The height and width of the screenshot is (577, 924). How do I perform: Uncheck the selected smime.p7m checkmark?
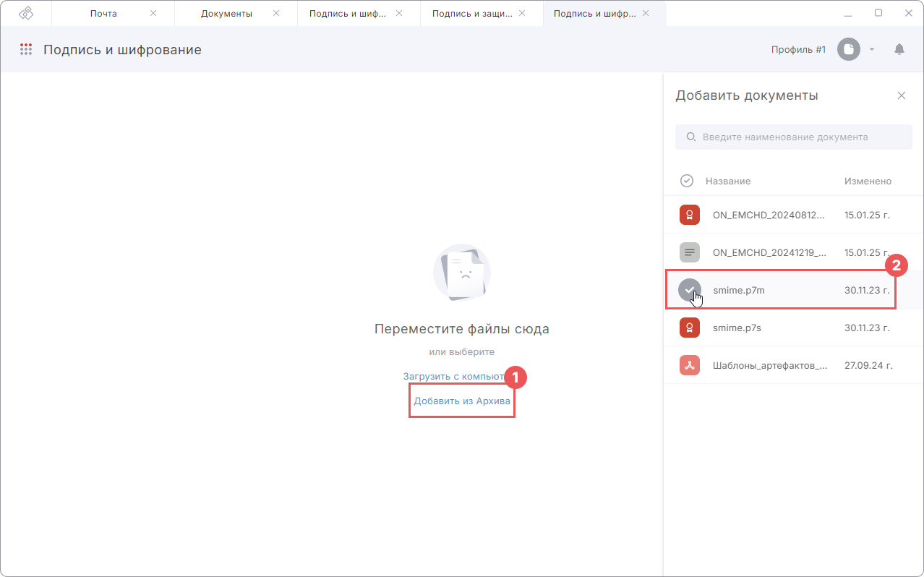click(690, 290)
